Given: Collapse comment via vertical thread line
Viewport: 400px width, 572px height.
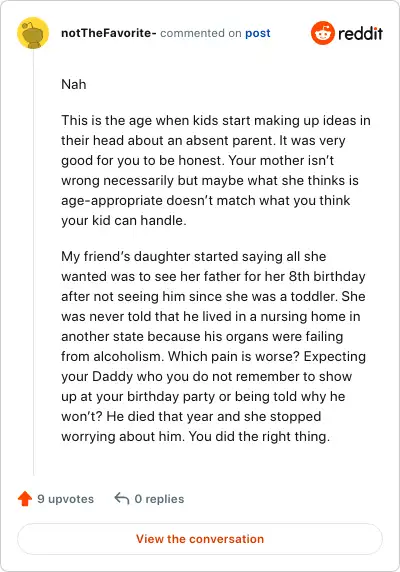Looking at the screenshot, I should [x=34, y=262].
